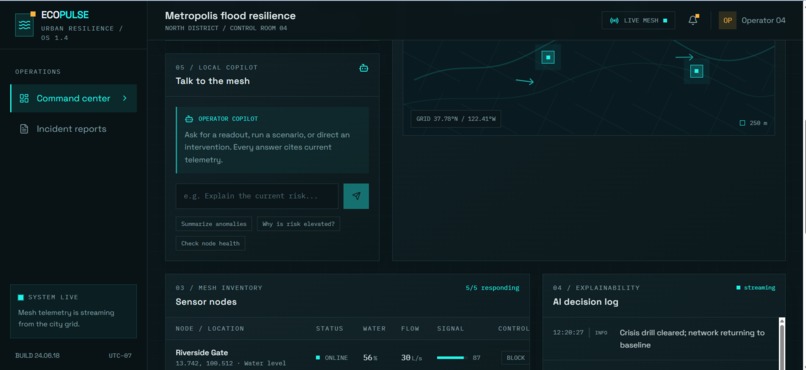Viewport: 806px width, 370px height.
Task: Click the Talk to the mesh heading
Action: click(213, 81)
